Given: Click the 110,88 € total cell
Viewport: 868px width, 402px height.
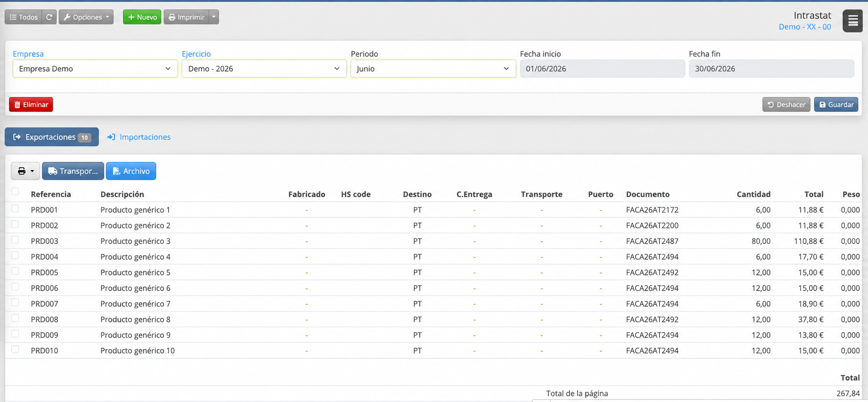Looking at the screenshot, I should click(x=809, y=241).
